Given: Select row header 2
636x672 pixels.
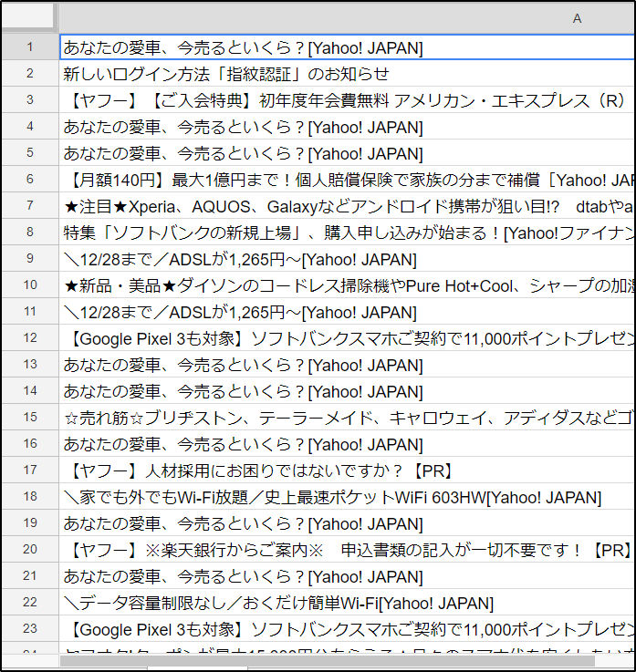Looking at the screenshot, I should point(30,73).
